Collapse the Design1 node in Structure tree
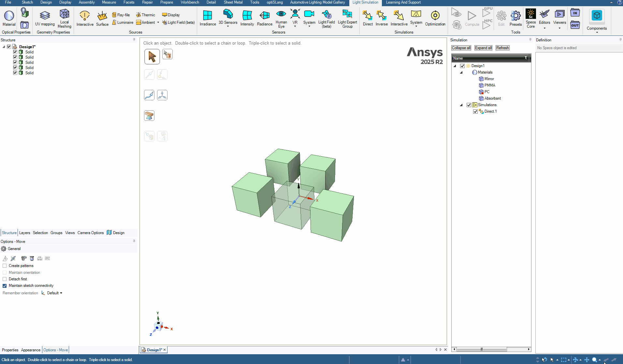This screenshot has height=364, width=623. coord(4,47)
